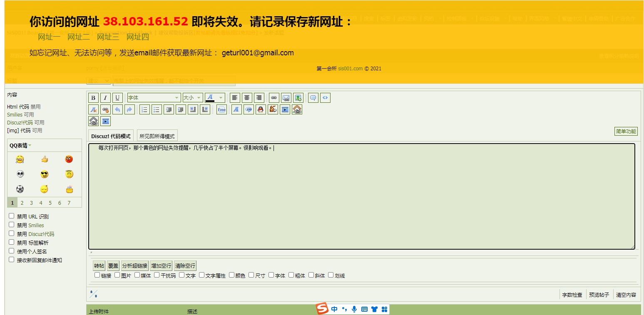Viewport: 644px width, 315px height.
Task: Open the 大小 size dropdown
Action: (x=193, y=98)
